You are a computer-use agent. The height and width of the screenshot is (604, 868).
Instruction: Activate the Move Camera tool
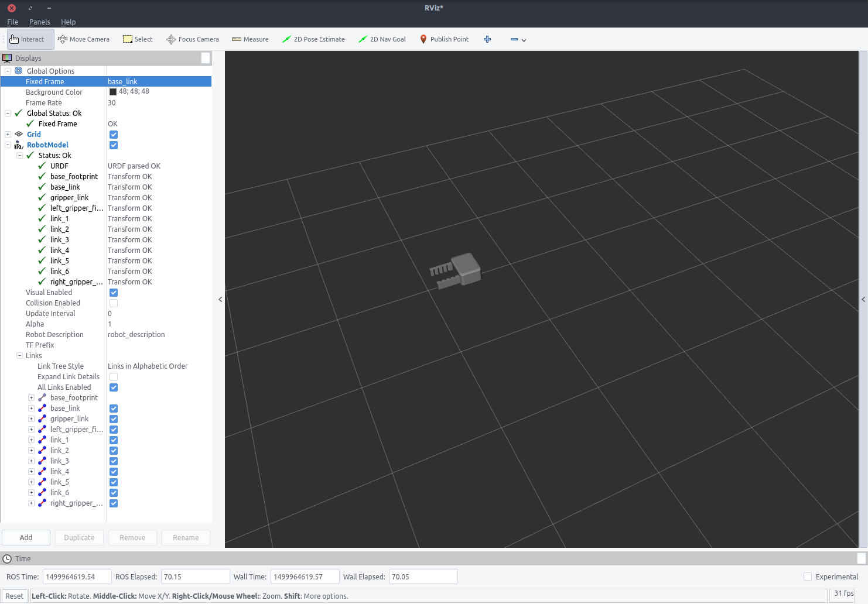coord(84,39)
